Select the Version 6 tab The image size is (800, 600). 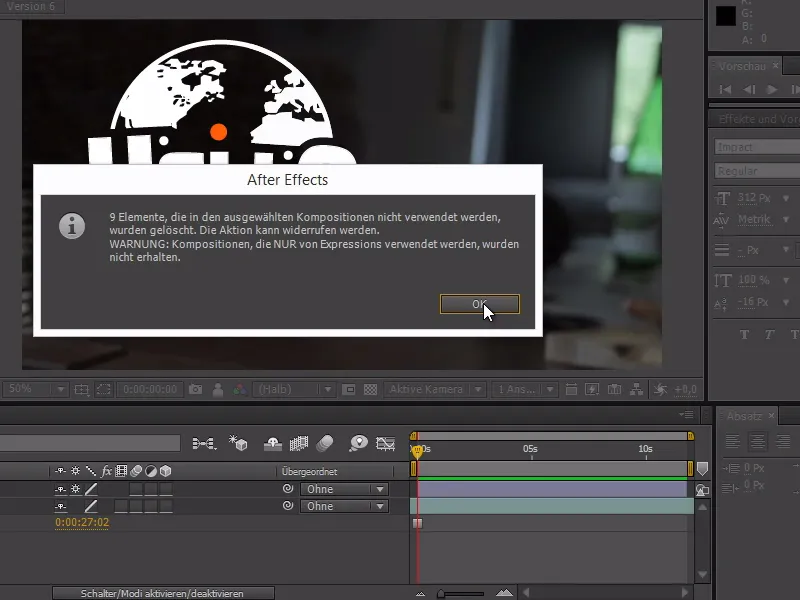tap(30, 5)
